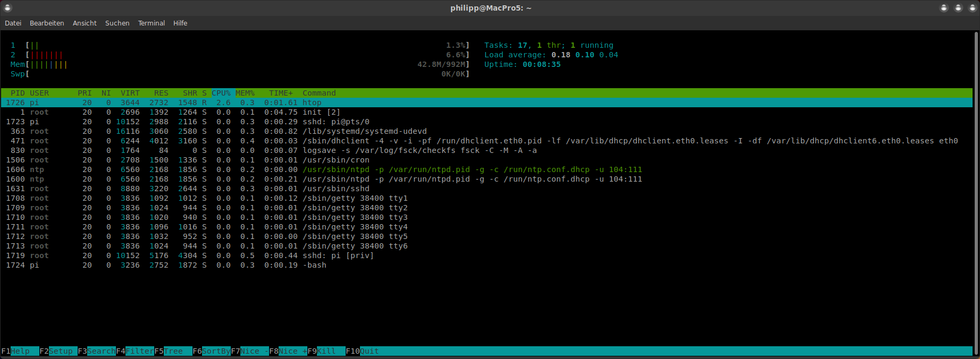
Task: Click F9 Kill in the function bar
Action: point(326,351)
